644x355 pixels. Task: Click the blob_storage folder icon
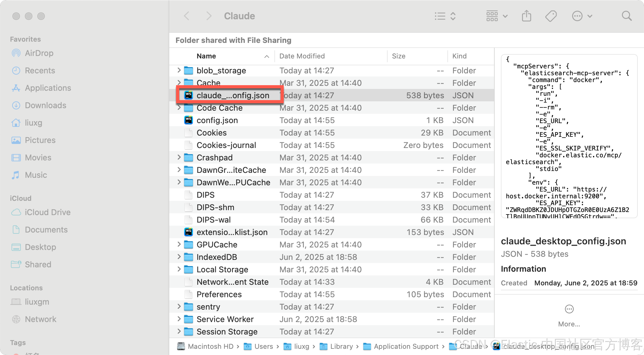tap(189, 71)
